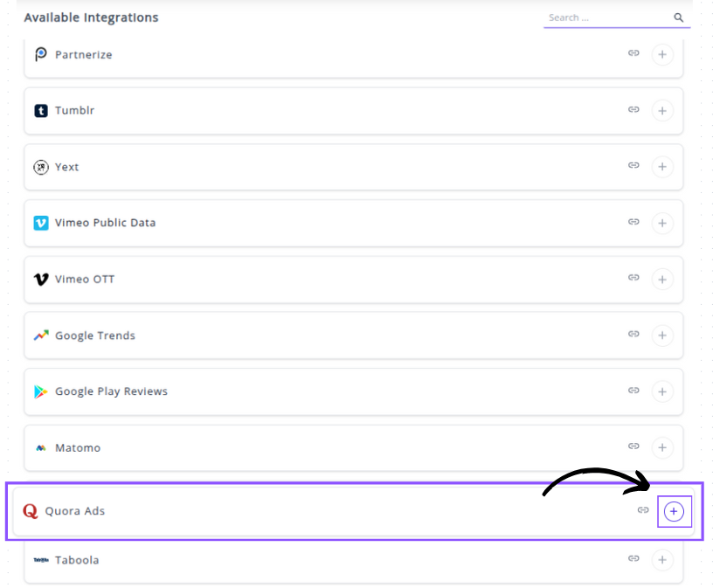Open the Google Trends integration row
This screenshot has height=588, width=713.
pyautogui.click(x=94, y=336)
